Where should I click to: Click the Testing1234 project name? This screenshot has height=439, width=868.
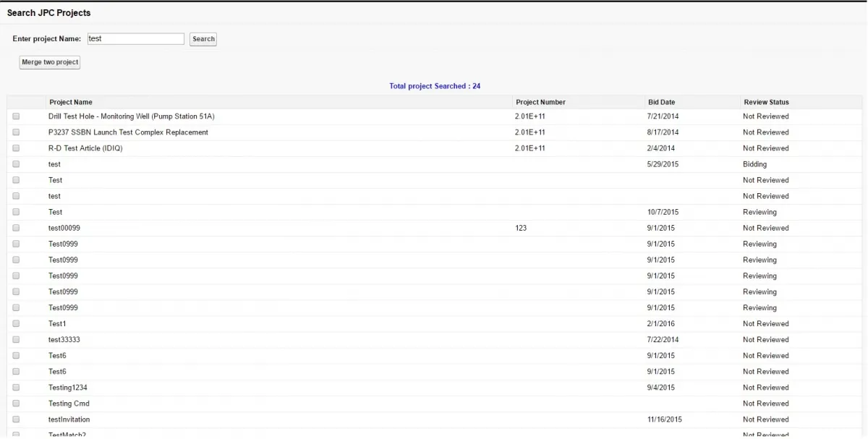tap(68, 388)
